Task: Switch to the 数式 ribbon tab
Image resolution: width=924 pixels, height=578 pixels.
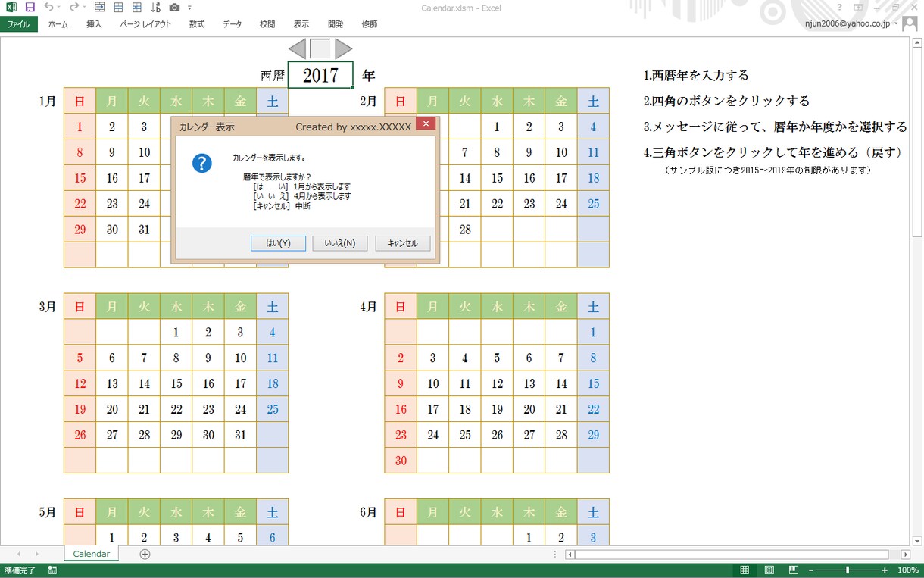Action: pyautogui.click(x=197, y=24)
